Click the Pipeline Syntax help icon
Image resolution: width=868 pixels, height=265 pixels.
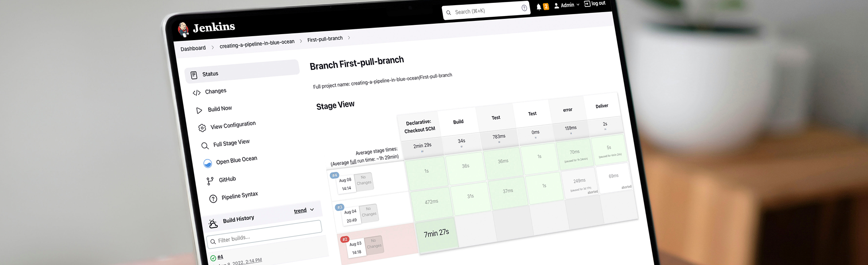pos(213,199)
